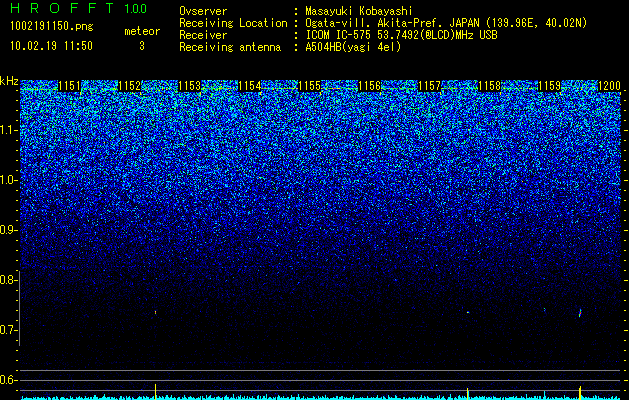Click the 1152 time marker
This screenshot has width=629, height=400.
[129, 86]
